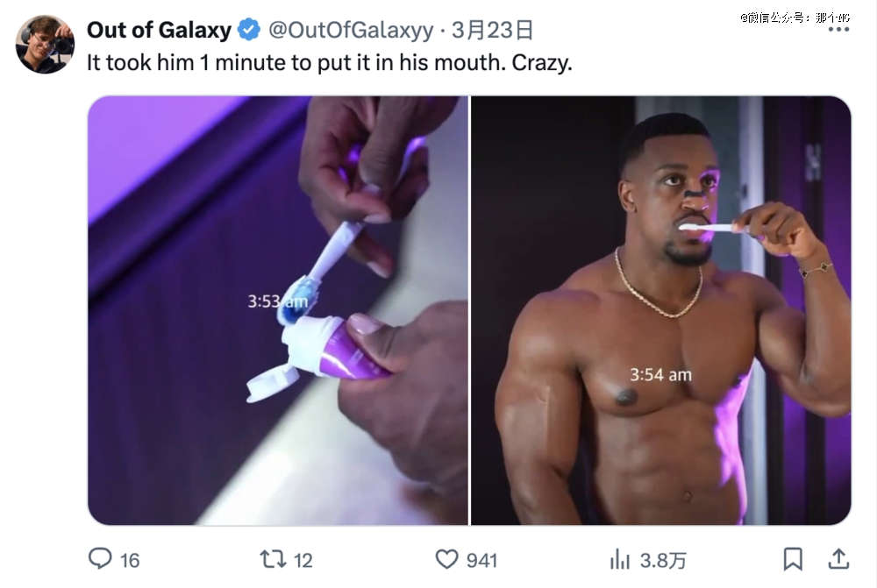Click the blue verified badge
This screenshot has height=588, width=877.
(x=249, y=31)
